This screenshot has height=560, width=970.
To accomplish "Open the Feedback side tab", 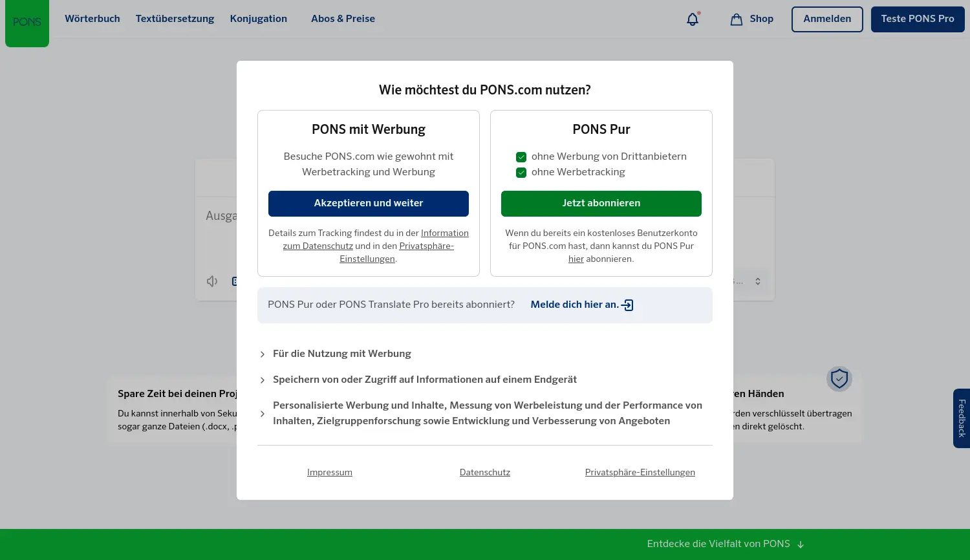I will click(962, 418).
